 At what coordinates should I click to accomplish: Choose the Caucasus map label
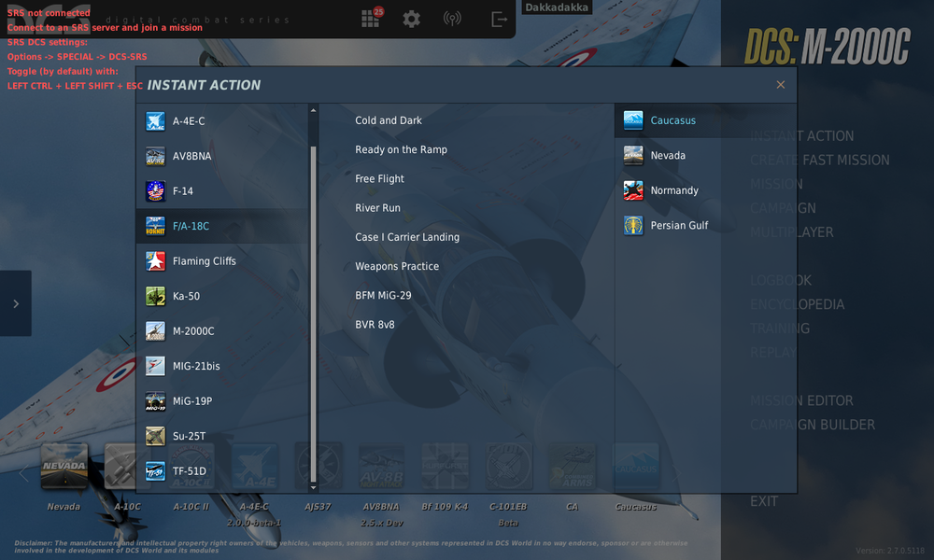pyautogui.click(x=673, y=120)
